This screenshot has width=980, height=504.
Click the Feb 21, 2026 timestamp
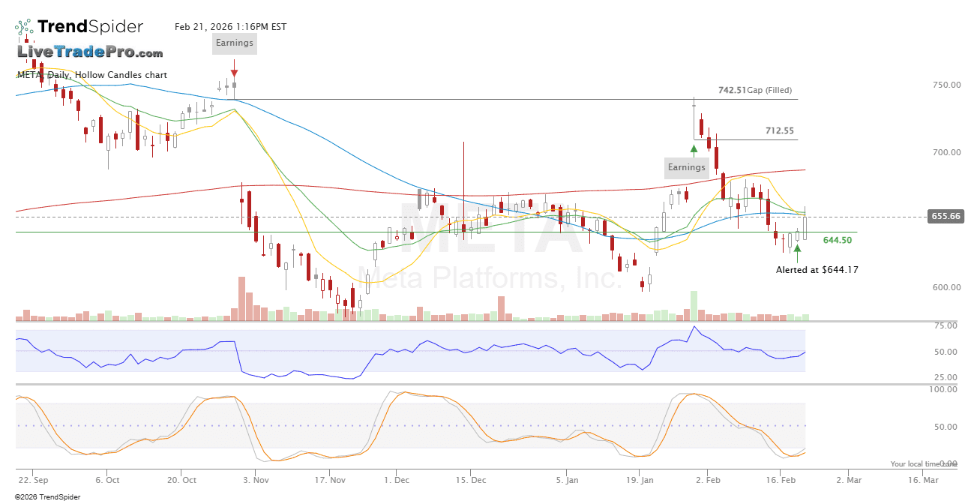point(230,27)
